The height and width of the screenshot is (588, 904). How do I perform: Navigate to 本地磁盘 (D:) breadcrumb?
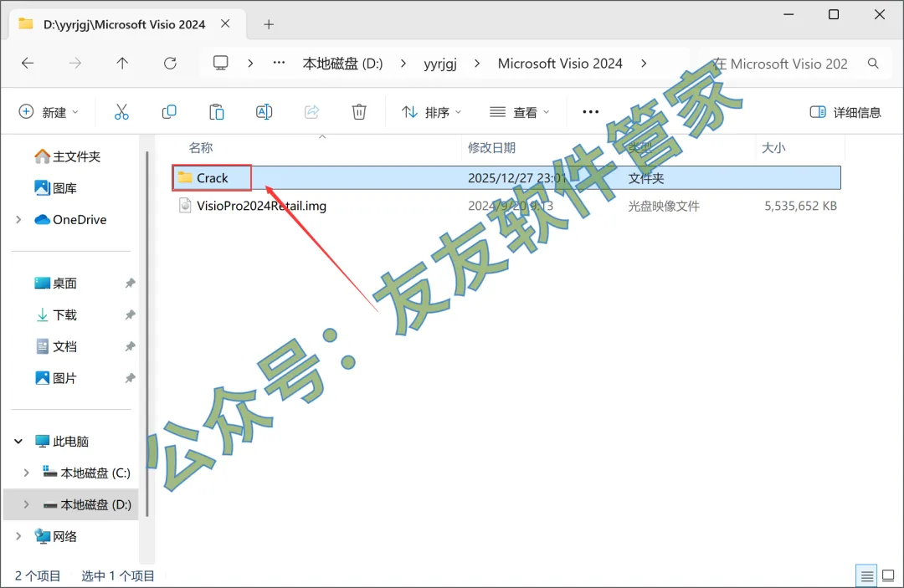point(342,64)
